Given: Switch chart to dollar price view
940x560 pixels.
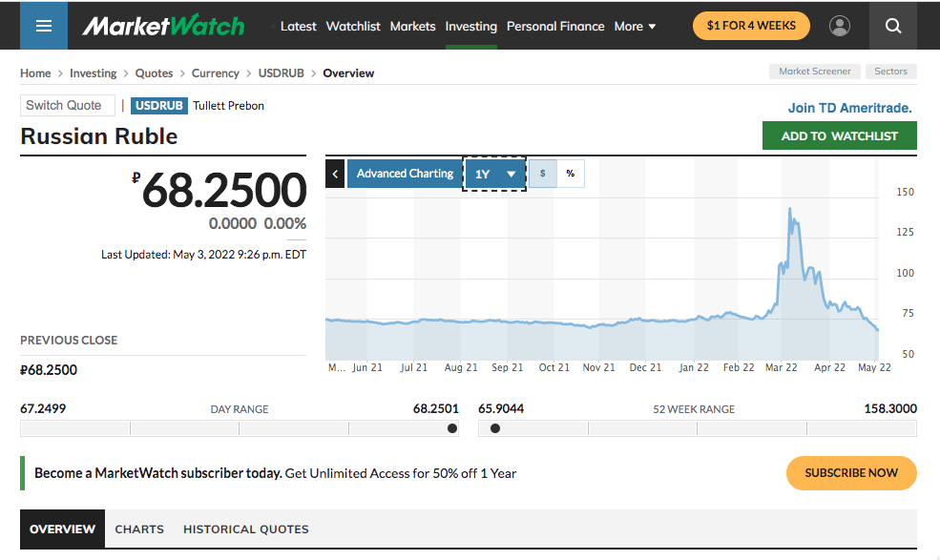Looking at the screenshot, I should click(x=543, y=174).
